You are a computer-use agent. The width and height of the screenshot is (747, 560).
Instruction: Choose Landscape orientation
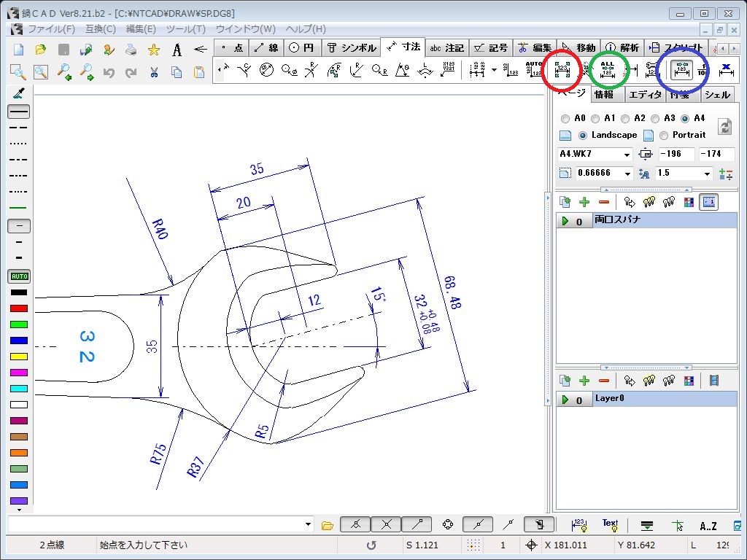[583, 136]
